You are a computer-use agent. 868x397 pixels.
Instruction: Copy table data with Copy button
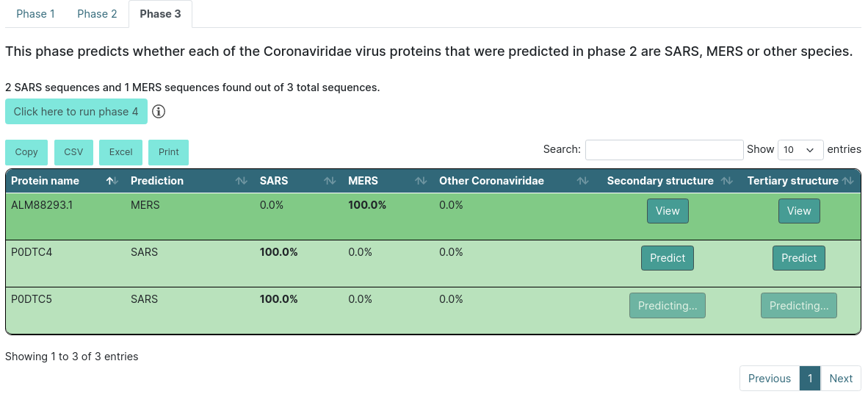pyautogui.click(x=26, y=152)
